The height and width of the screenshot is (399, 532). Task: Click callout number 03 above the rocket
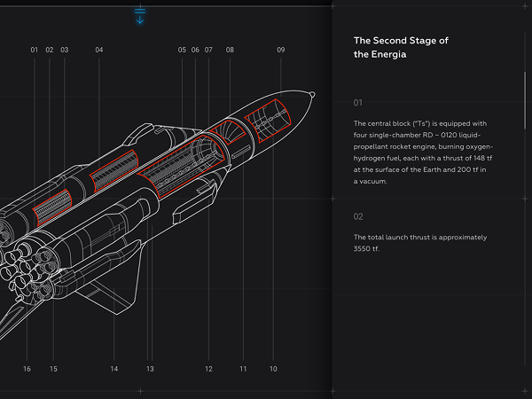coord(65,51)
